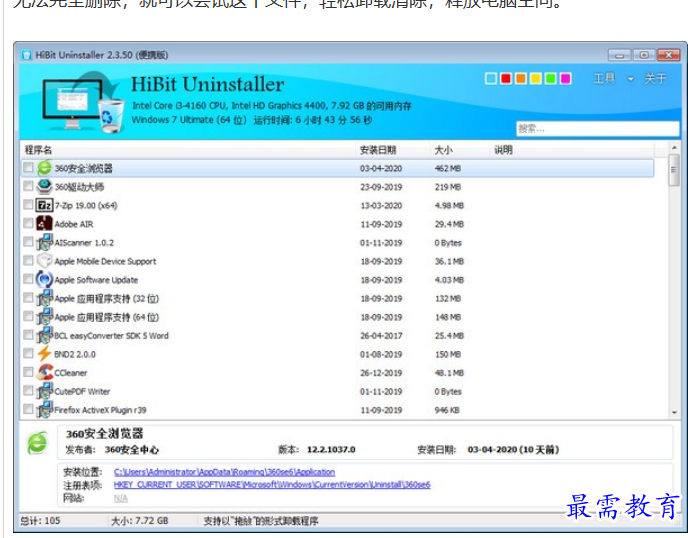Click the 大小: 7.72 GB status entry
The width and height of the screenshot is (688, 538).
(x=140, y=521)
